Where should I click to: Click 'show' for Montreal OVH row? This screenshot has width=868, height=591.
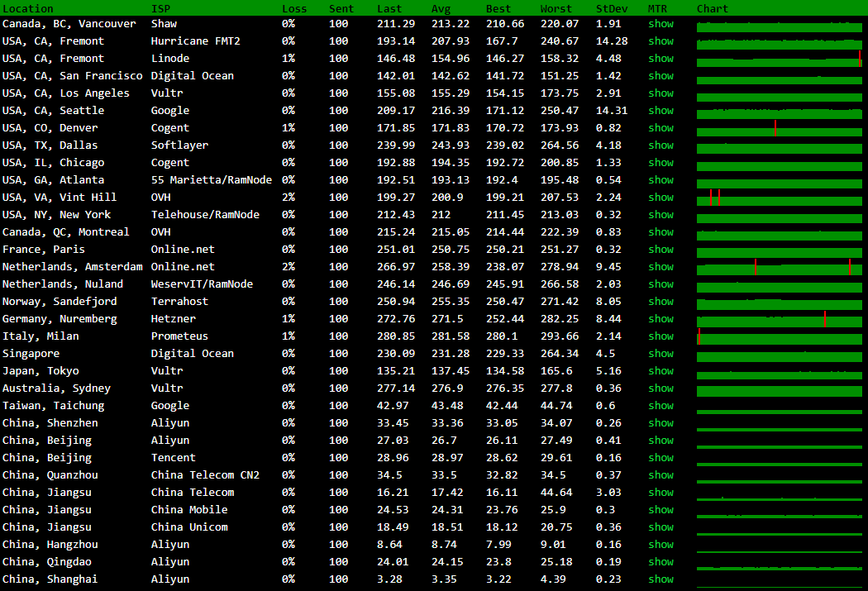[x=661, y=232]
